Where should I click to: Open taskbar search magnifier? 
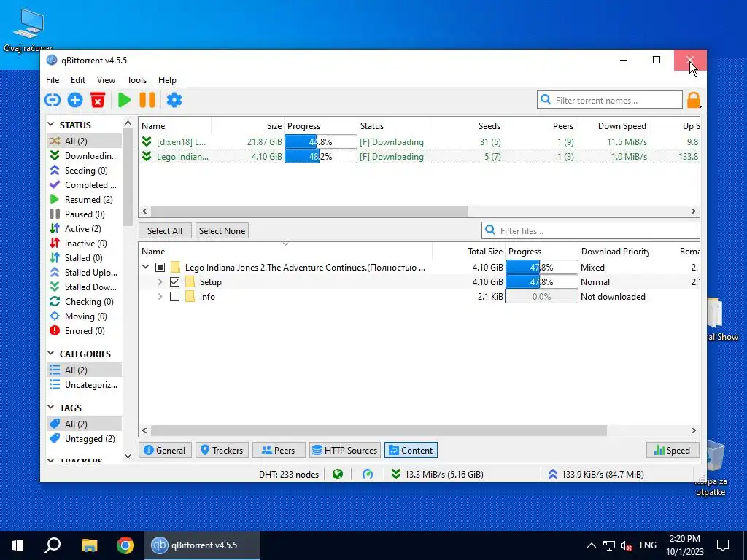(x=53, y=545)
